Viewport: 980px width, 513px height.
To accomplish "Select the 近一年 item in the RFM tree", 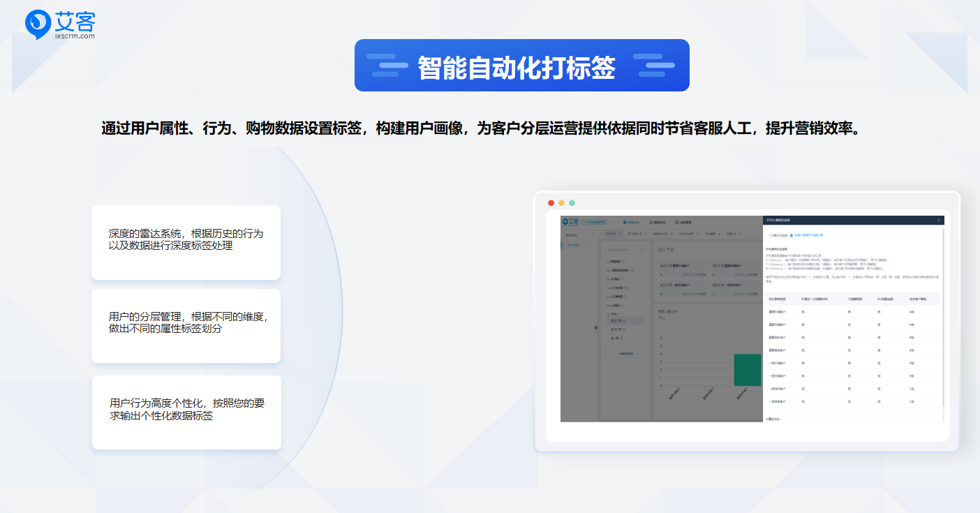I will point(618,338).
